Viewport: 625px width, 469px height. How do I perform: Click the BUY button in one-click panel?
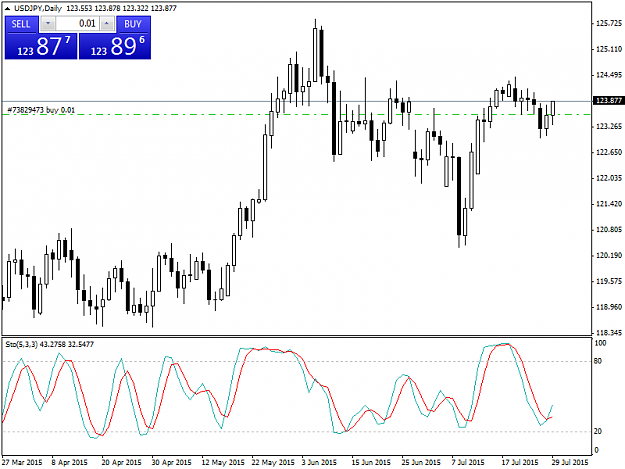[x=133, y=24]
